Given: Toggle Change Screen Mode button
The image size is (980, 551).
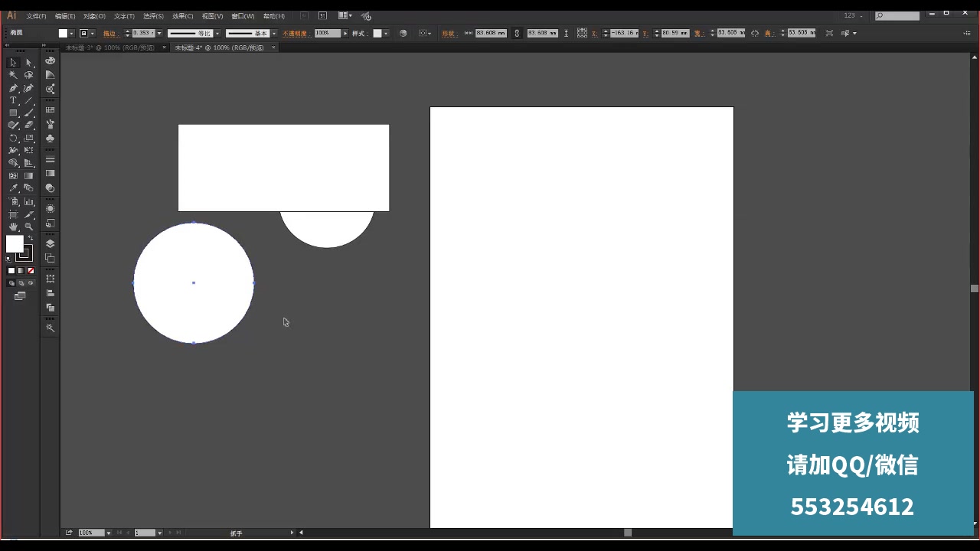Looking at the screenshot, I should tap(20, 296).
